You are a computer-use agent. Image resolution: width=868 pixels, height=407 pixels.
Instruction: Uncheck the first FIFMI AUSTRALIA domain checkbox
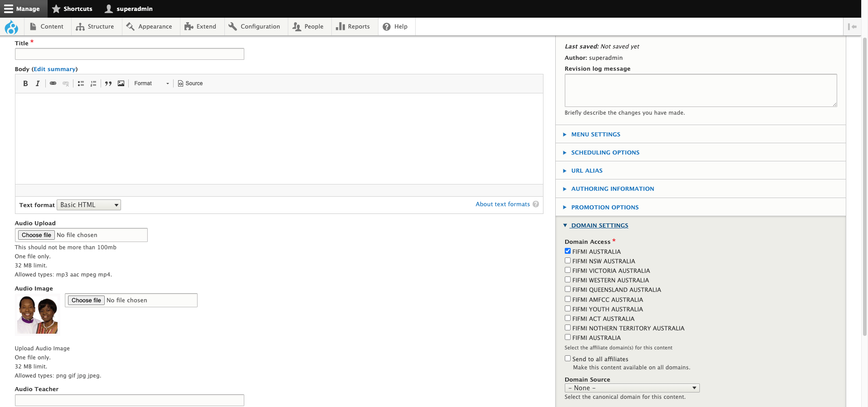point(567,251)
